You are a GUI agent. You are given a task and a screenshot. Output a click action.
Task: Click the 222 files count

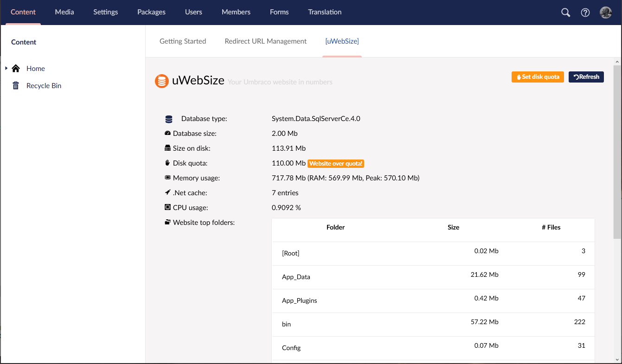pos(580,322)
